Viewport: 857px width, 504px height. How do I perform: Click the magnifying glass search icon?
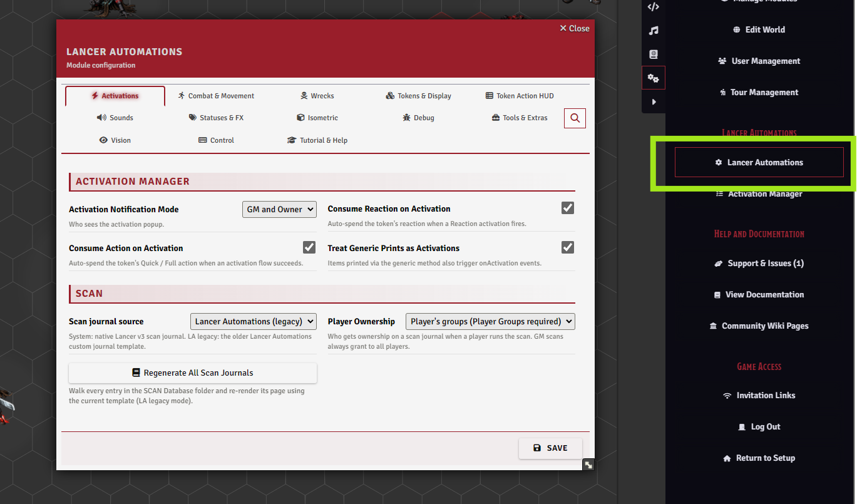click(575, 118)
